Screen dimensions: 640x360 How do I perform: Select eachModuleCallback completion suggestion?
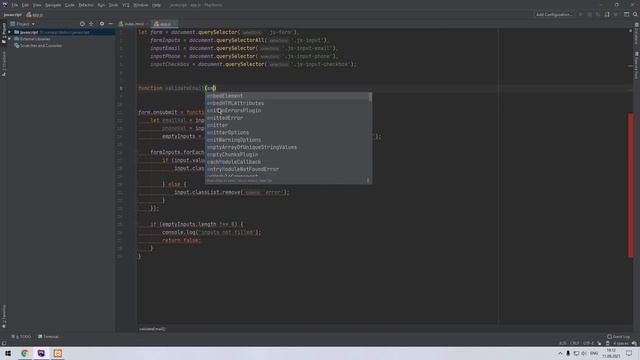(288, 162)
